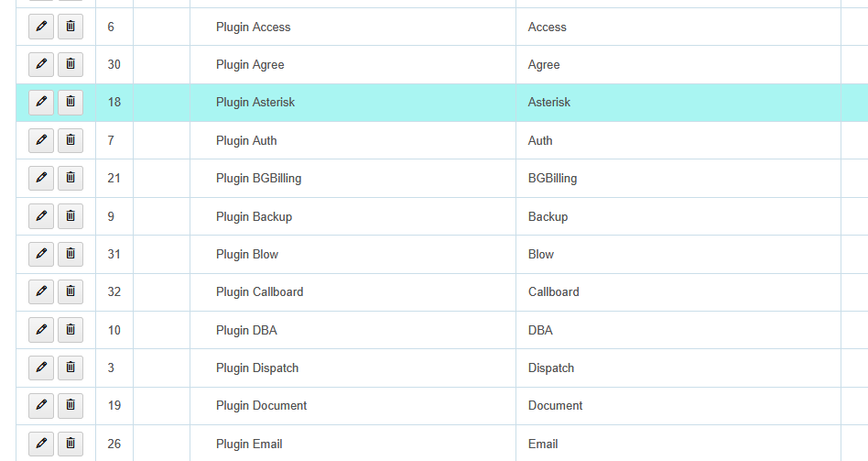
Task: Trash the Plugin BGBilling row
Action: point(71,178)
